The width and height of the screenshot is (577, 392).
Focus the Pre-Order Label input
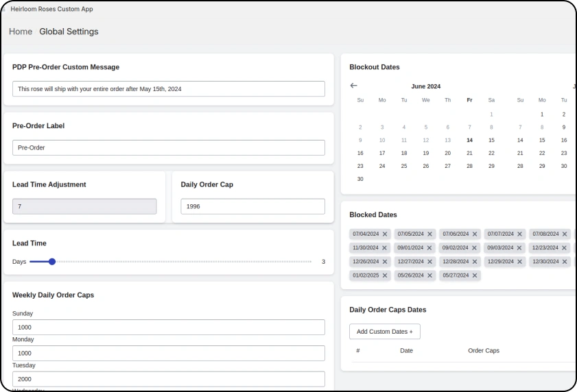[x=169, y=148]
